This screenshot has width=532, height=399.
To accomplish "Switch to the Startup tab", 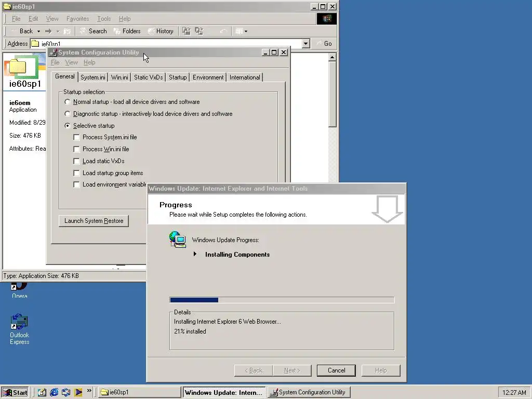I will [x=178, y=77].
